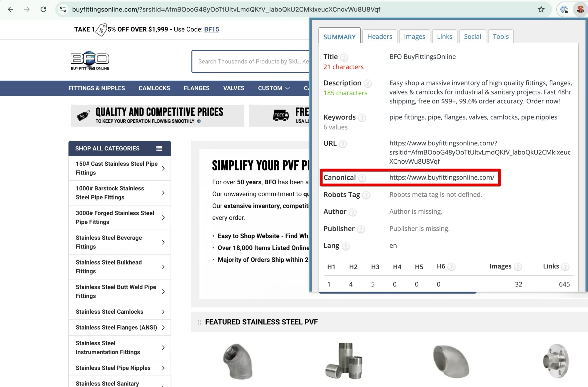This screenshot has width=588, height=387.
Task: Switch to the Images tab
Action: [x=415, y=36]
